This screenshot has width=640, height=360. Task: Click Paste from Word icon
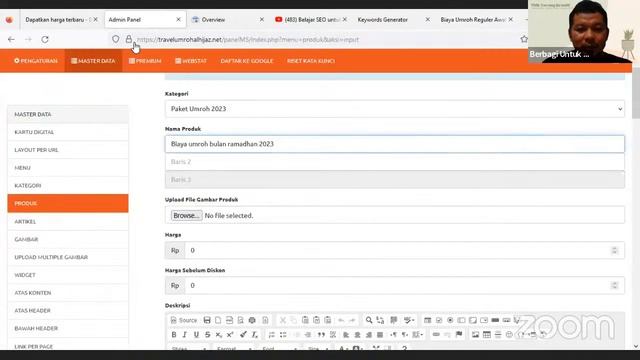pyautogui.click(x=328, y=320)
